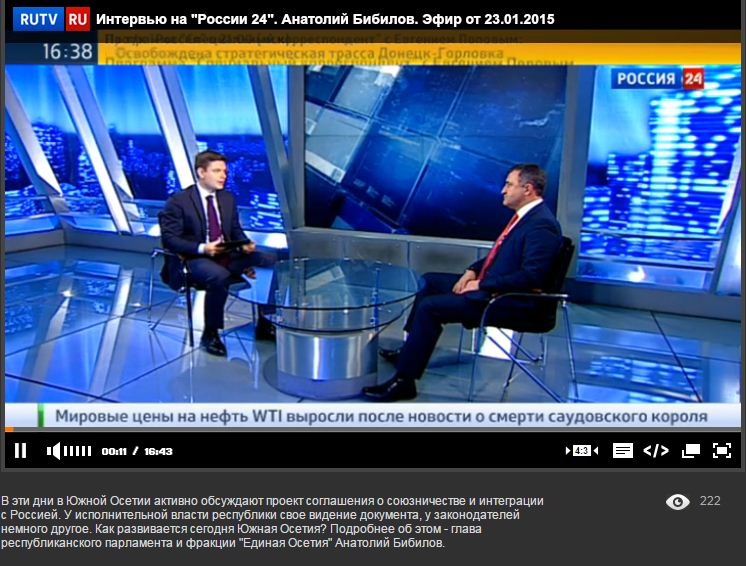746x566 pixels.
Task: Click the red RU badge
Action: coord(78,20)
